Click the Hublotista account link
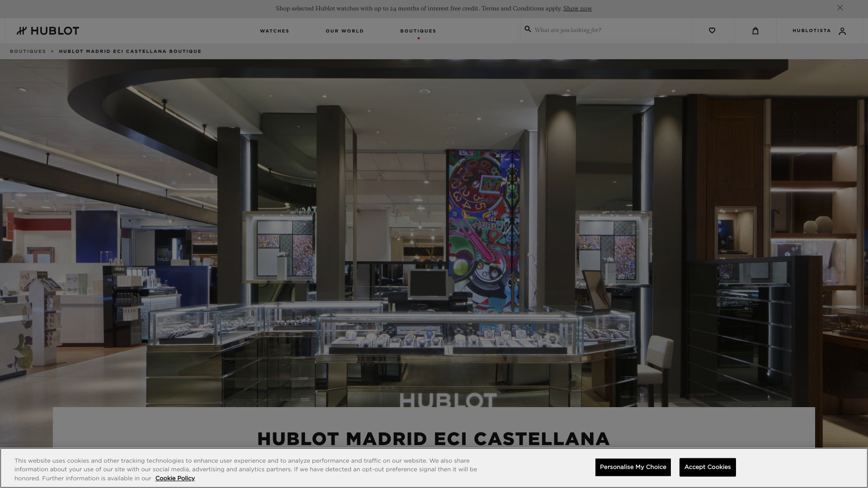Image resolution: width=868 pixels, height=488 pixels. coord(811,31)
